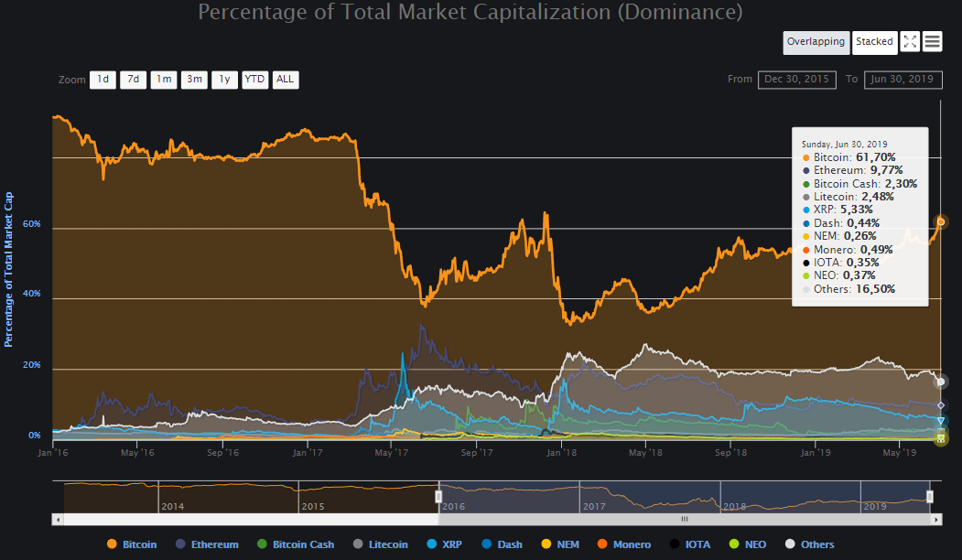962x560 pixels.
Task: Click the fullscreen expand icon
Action: (x=910, y=42)
